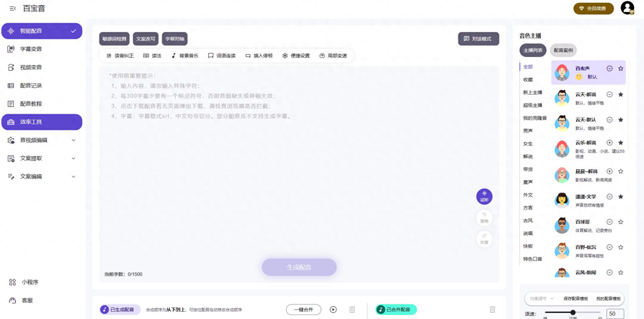Select the 字幕变音 sidebar menu item

point(31,49)
